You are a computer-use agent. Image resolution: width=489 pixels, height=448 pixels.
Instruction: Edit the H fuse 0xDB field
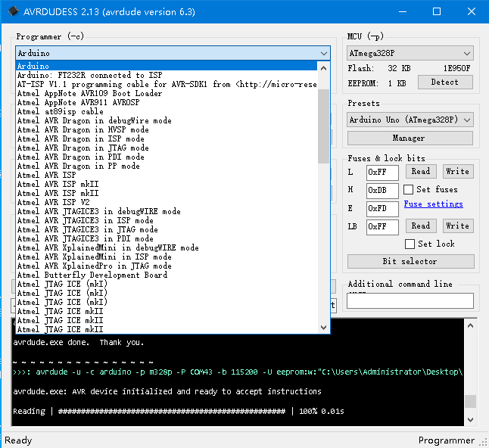click(382, 191)
